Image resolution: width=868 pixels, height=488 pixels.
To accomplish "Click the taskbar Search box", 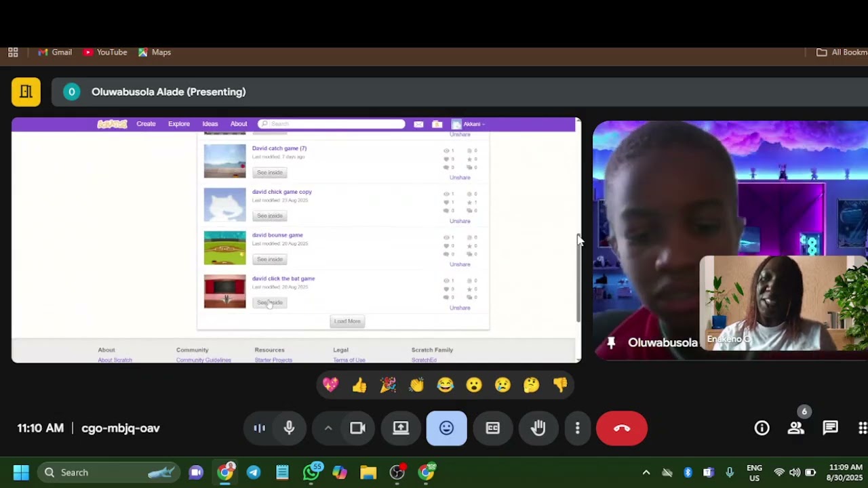I will [x=108, y=472].
